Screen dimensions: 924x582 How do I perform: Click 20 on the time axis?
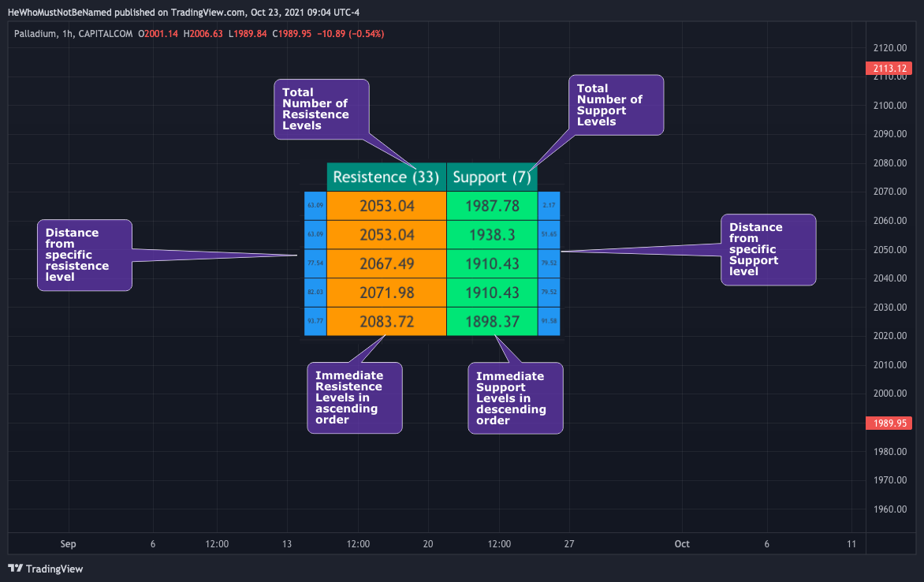pyautogui.click(x=428, y=543)
